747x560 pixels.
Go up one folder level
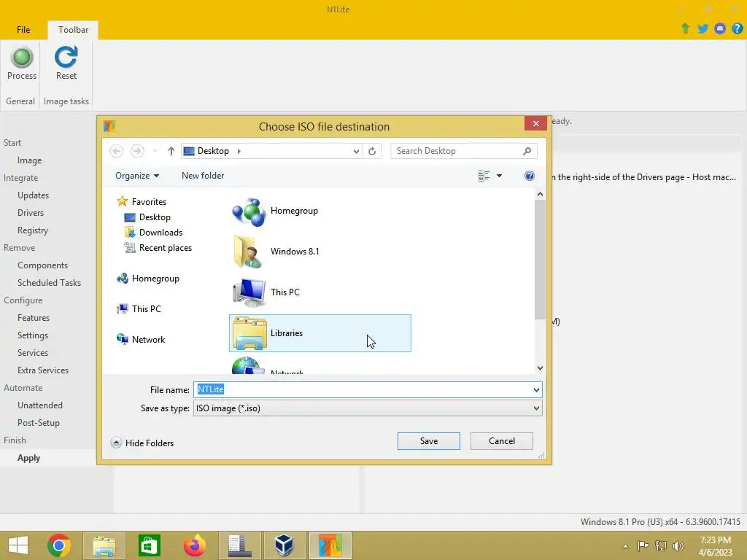coord(171,151)
